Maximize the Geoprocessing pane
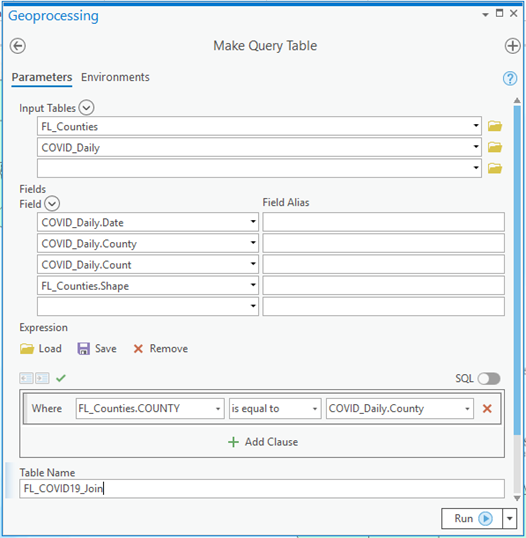 pos(499,13)
